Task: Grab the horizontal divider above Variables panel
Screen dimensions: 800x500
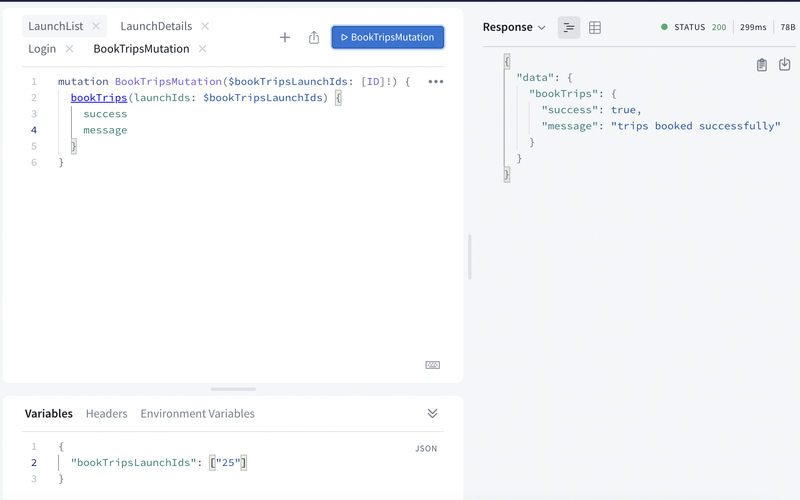Action: pyautogui.click(x=233, y=389)
